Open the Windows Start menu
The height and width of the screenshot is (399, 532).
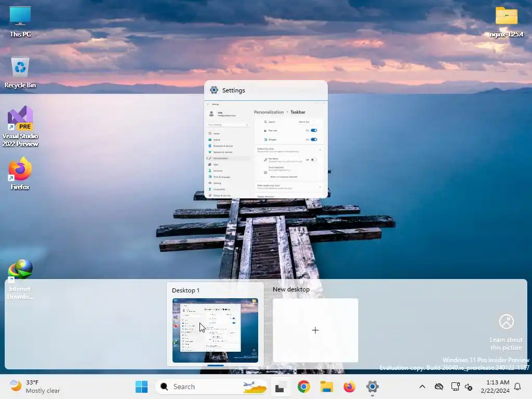pos(141,387)
